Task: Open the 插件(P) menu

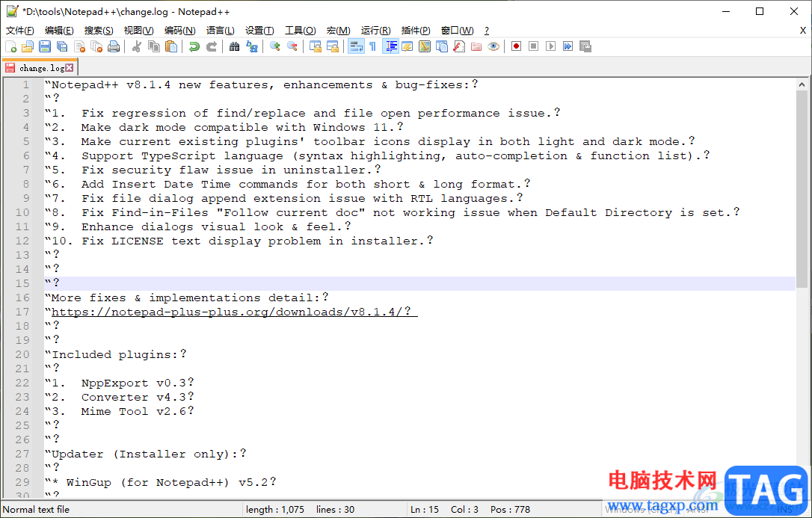Action: pos(416,31)
